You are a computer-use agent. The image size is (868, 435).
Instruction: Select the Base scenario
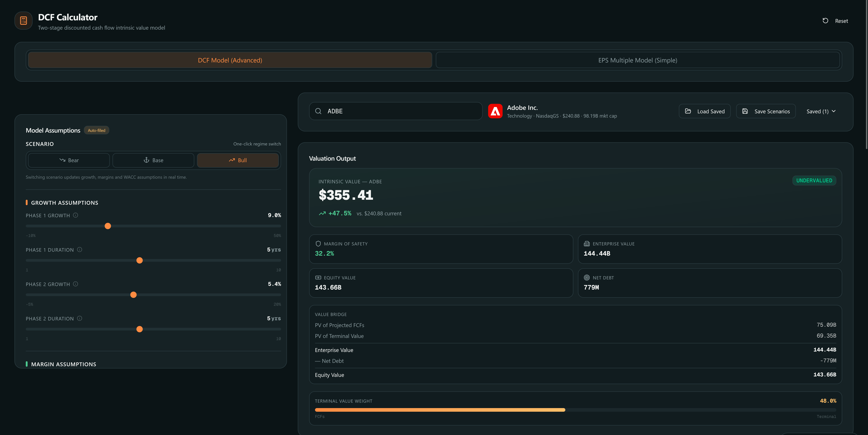coord(153,160)
